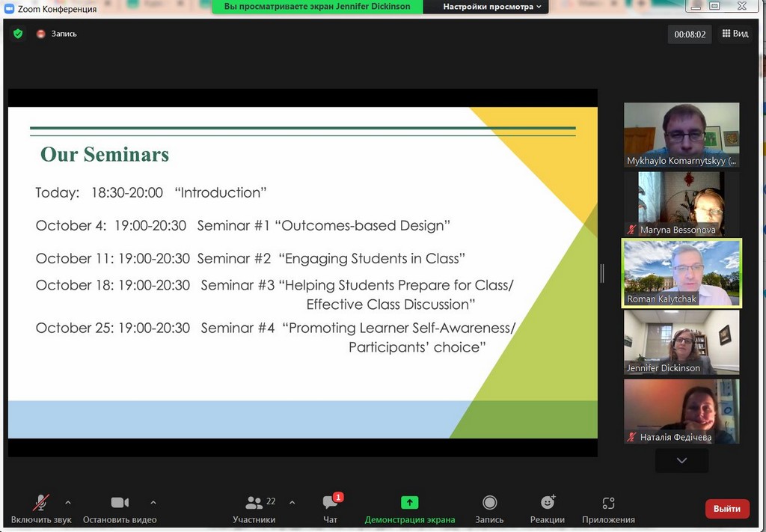Image resolution: width=766 pixels, height=532 pixels.
Task: Click the green encryption shield icon
Action: (x=18, y=34)
